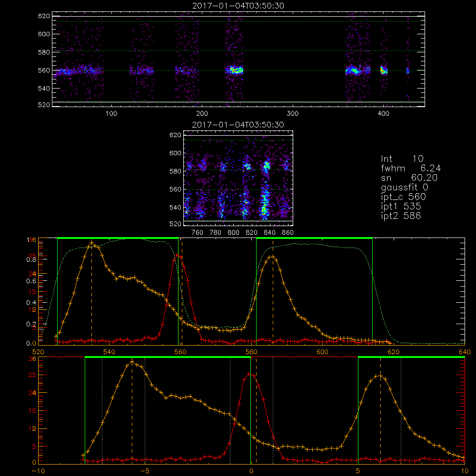Click x-axis label -10 on bottom plot
This screenshot has height=476, width=476.
coord(38,471)
